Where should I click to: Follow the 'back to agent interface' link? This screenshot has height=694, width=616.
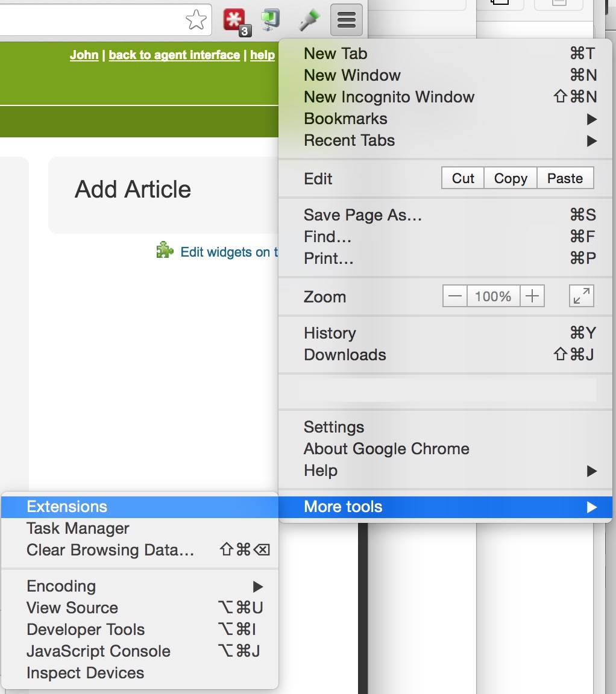(x=174, y=55)
